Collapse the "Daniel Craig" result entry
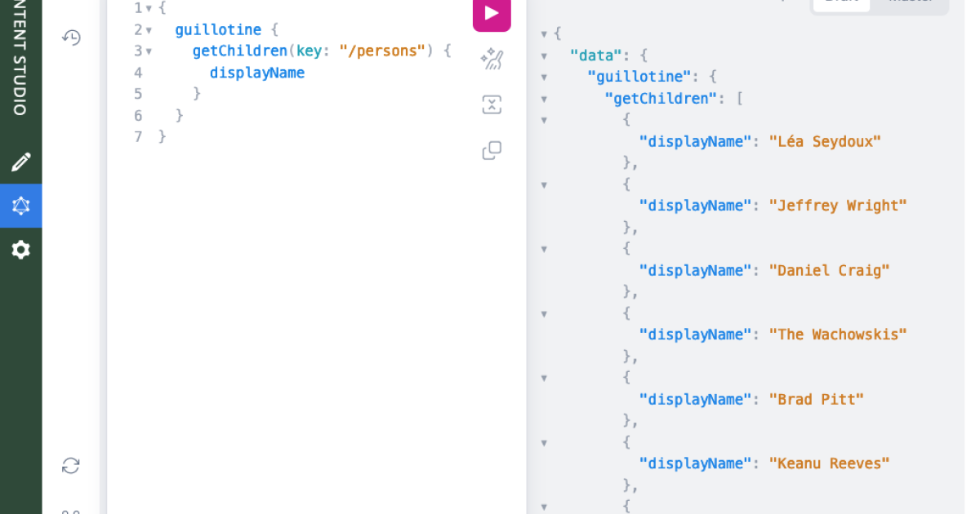This screenshot has height=514, width=980. [x=544, y=249]
